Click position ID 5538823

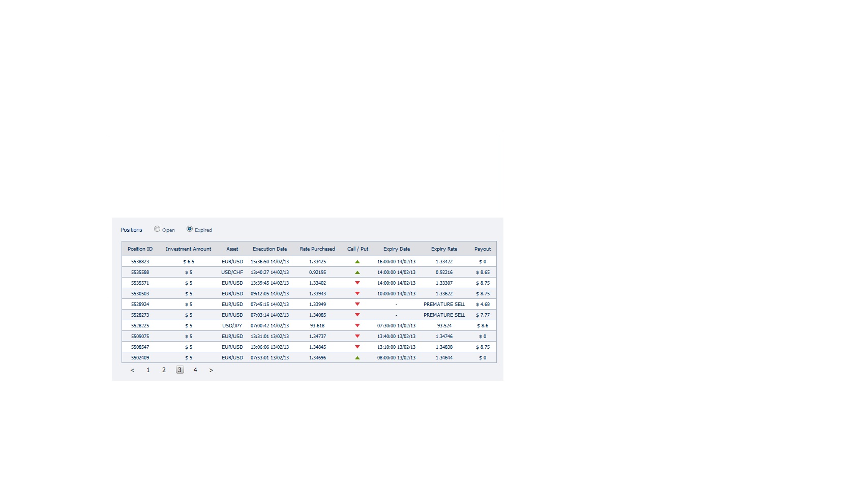click(x=140, y=262)
